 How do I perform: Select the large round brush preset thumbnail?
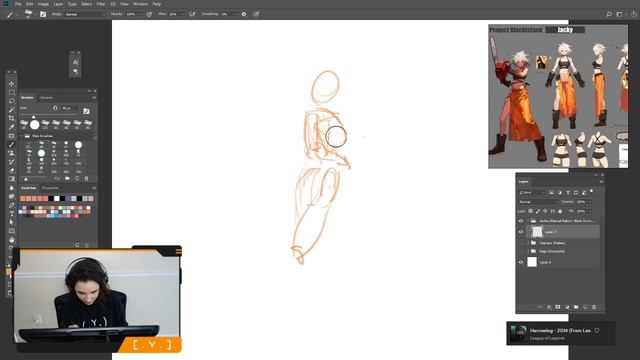35,124
